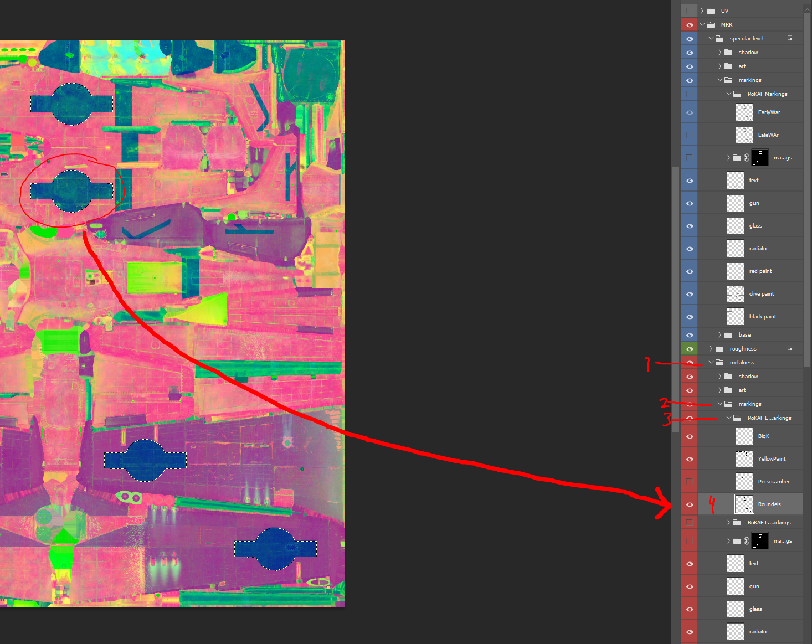The height and width of the screenshot is (644, 812).
Task: Select the black mask thumbnail in specular level ma...gs
Action: [760, 158]
